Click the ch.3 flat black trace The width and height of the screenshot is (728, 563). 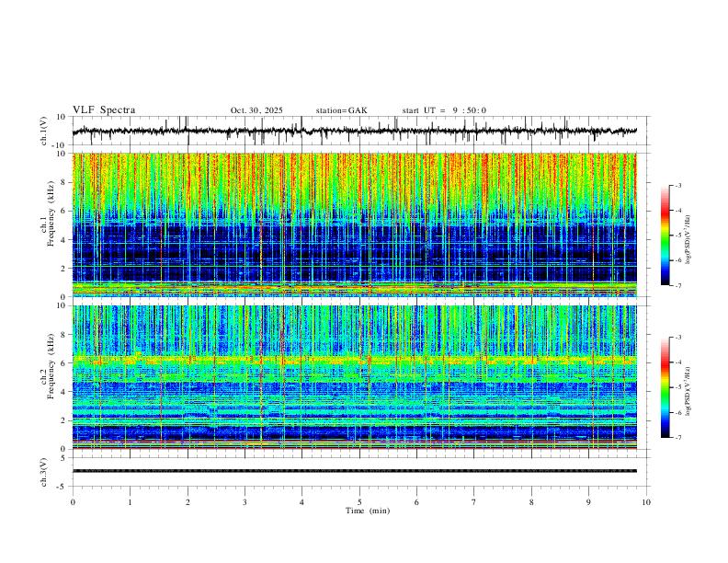point(354,471)
